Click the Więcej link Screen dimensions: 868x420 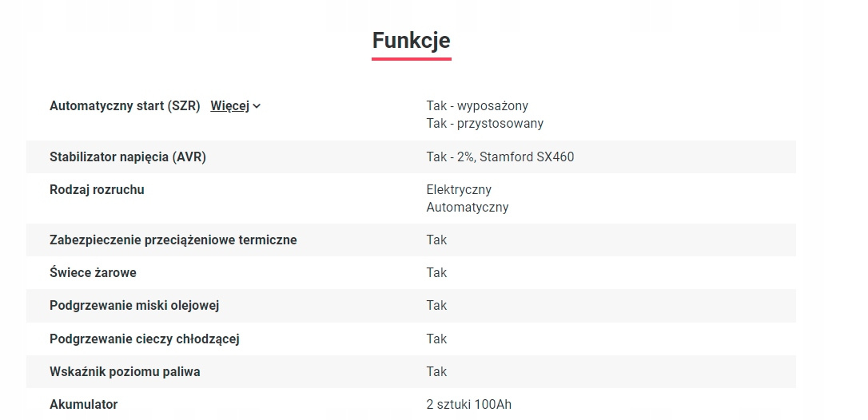click(229, 106)
